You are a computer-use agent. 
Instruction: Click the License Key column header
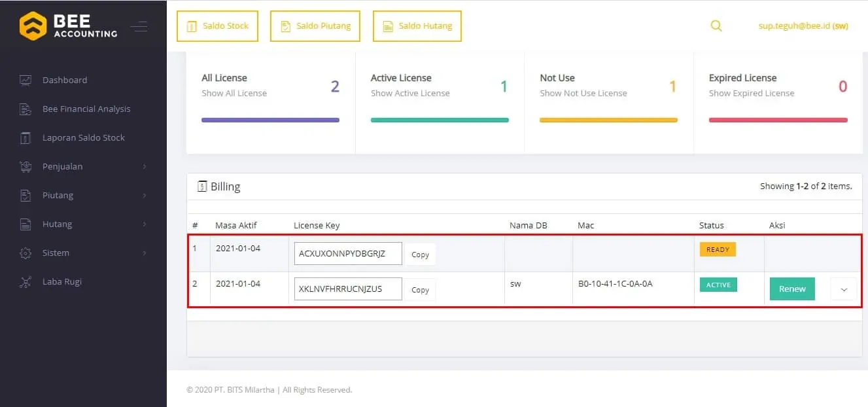[x=317, y=225]
